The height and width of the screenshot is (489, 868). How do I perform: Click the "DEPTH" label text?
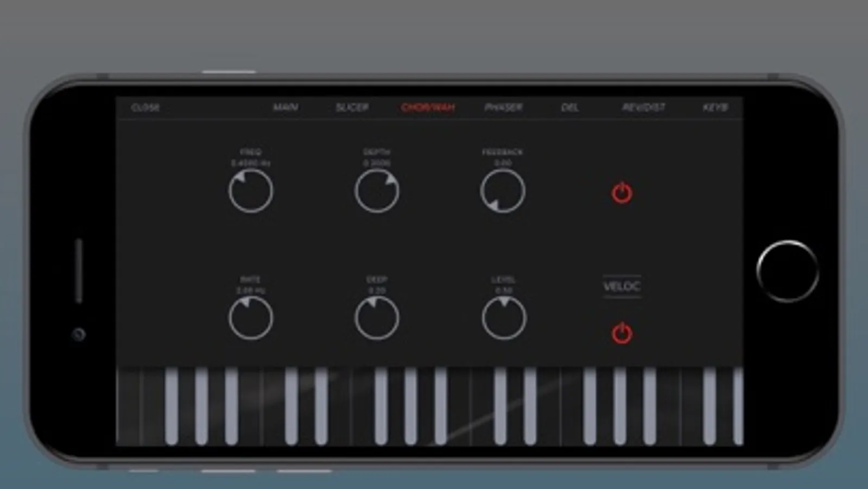point(377,152)
